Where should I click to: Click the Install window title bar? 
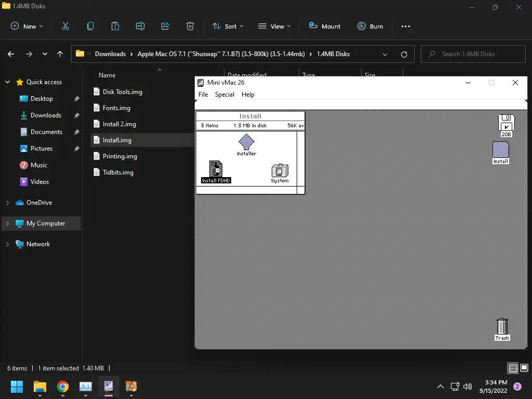coord(250,116)
